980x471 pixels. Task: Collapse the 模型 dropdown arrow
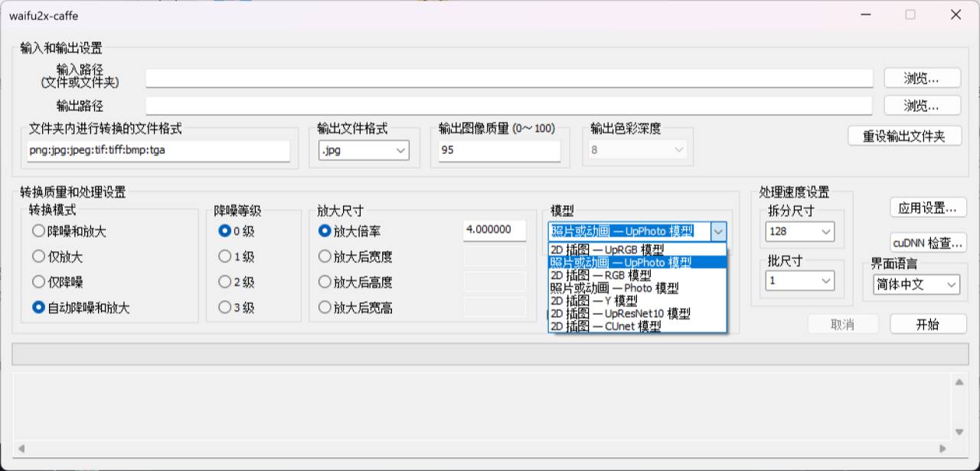coord(718,231)
